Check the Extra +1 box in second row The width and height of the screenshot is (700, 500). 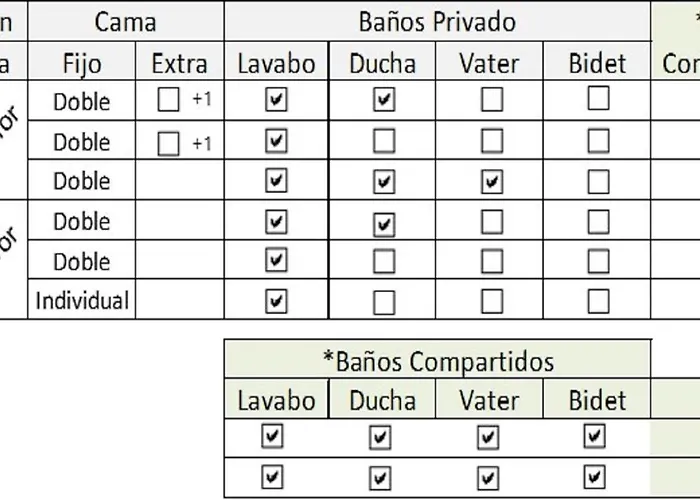click(x=169, y=143)
